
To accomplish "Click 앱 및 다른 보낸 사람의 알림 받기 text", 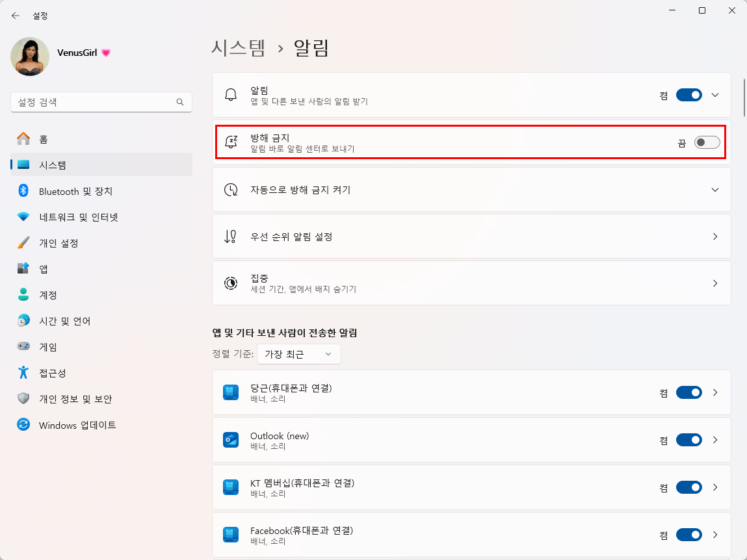I will pos(309,101).
